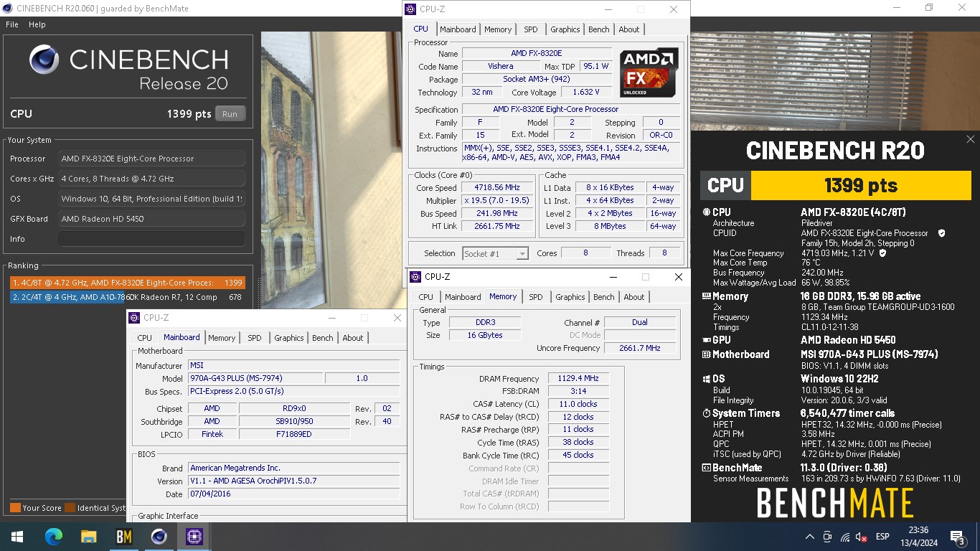The width and height of the screenshot is (980, 551).
Task: Click the CPU-Z icon in Mainboard window title bar
Action: coord(134,318)
